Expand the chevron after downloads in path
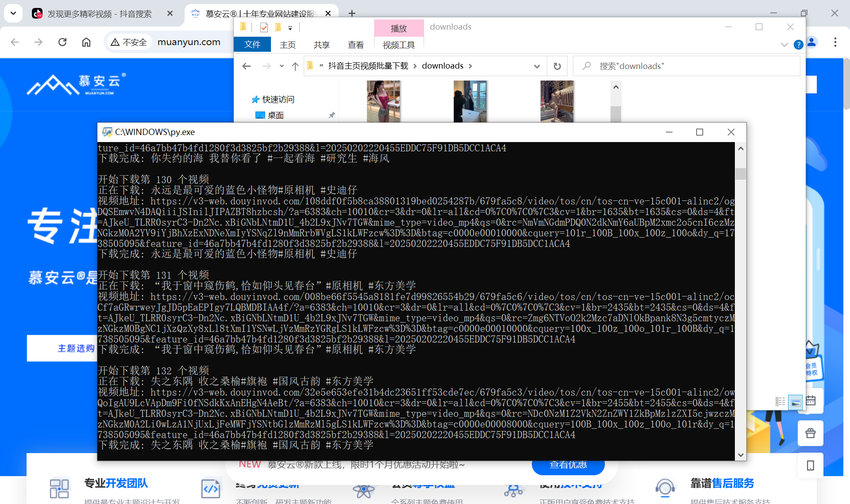 pos(470,66)
